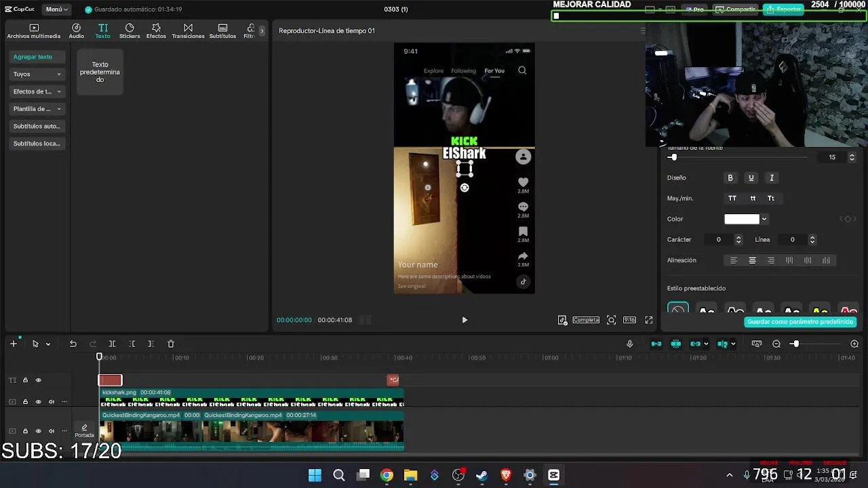868x488 pixels.
Task: Lock the text track
Action: (x=25, y=380)
